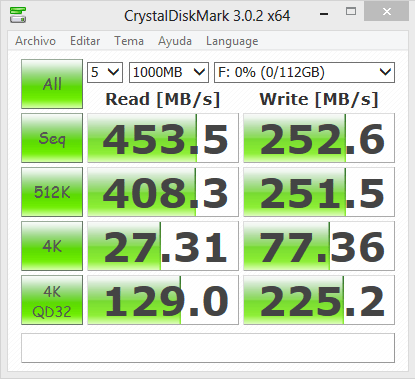415x379 pixels.
Task: Open the Ayuda menu
Action: [x=175, y=41]
